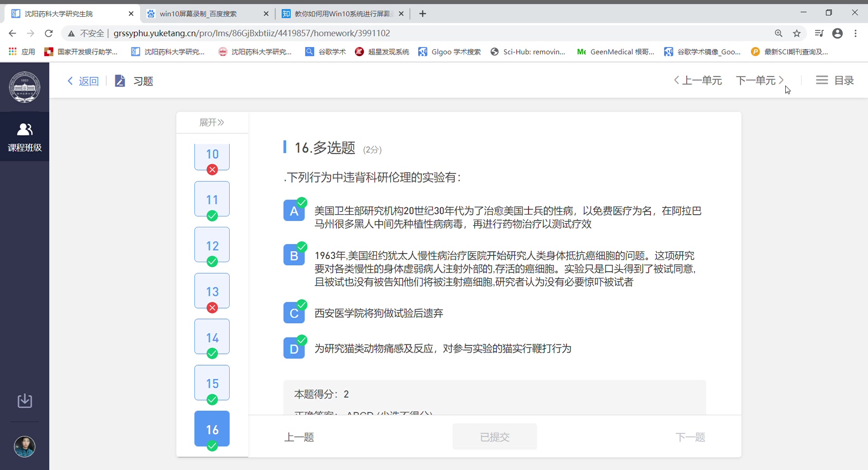Jump to question 10
Viewport: 868px width, 470px height.
click(x=212, y=156)
